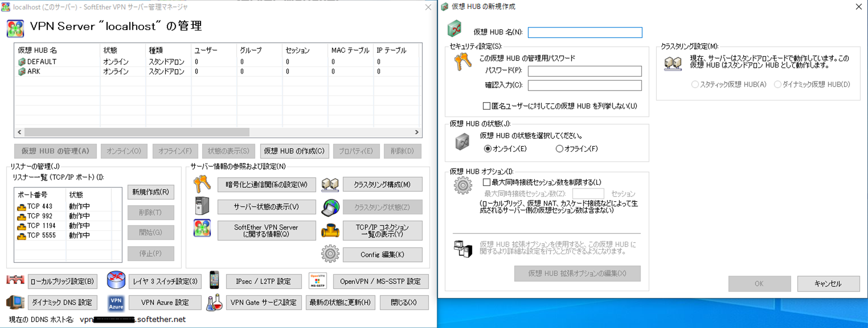Click the SoftEther info logo icon
This screenshot has height=328, width=868.
[202, 228]
